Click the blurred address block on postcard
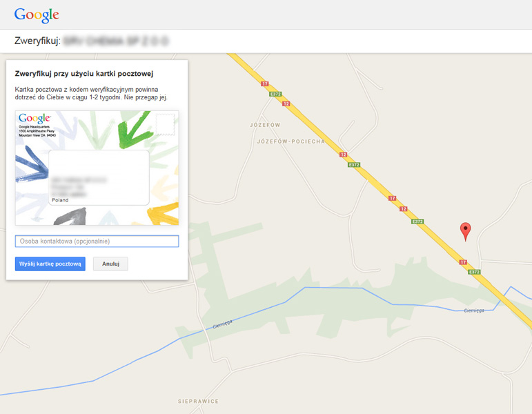This screenshot has width=532, height=414. click(79, 187)
